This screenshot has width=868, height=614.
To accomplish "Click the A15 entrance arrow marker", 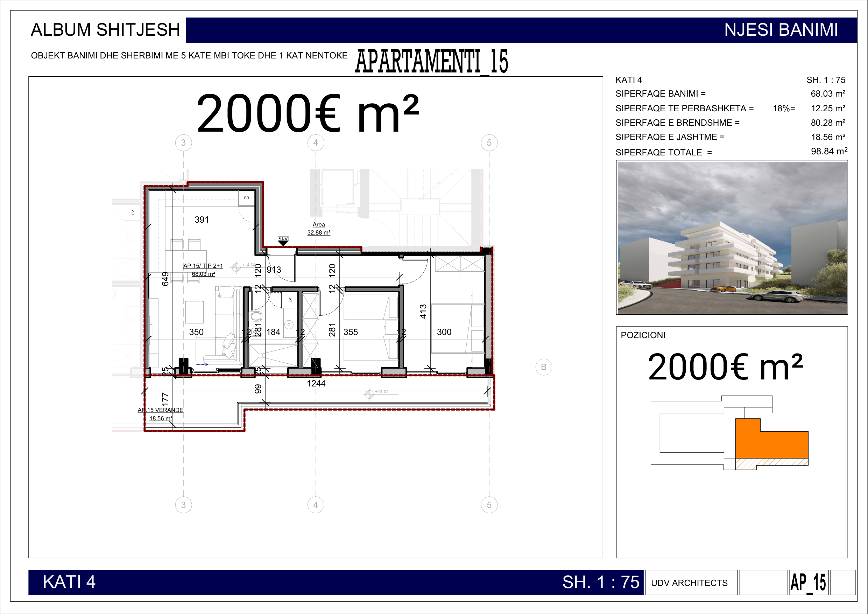I will (x=283, y=240).
